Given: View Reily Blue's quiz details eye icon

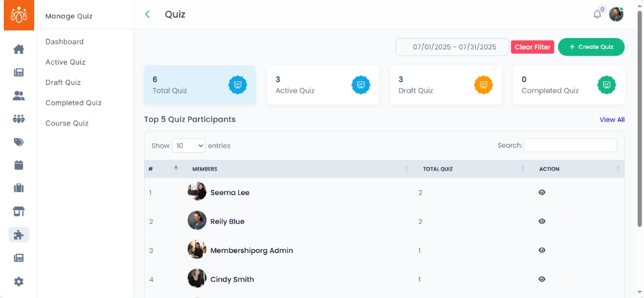Looking at the screenshot, I should [542, 221].
